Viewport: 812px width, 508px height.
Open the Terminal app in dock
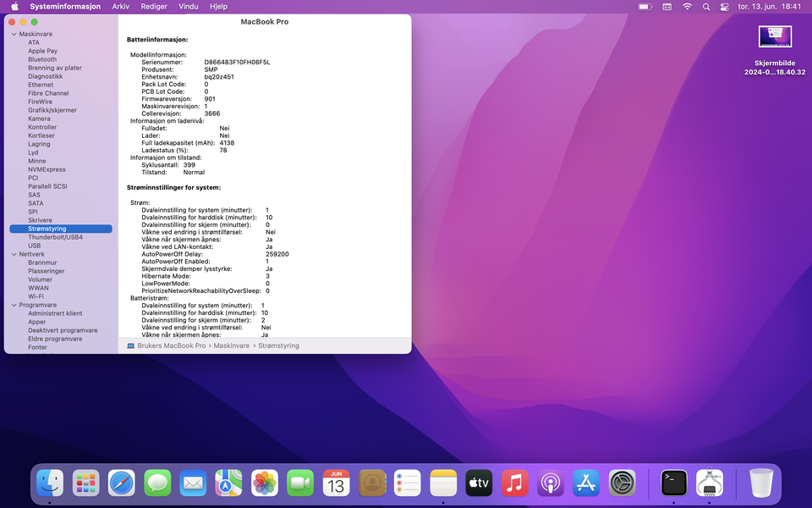pos(674,483)
